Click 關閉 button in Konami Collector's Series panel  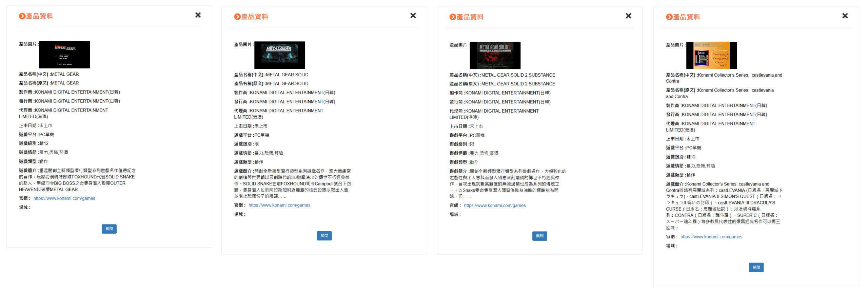point(756,268)
